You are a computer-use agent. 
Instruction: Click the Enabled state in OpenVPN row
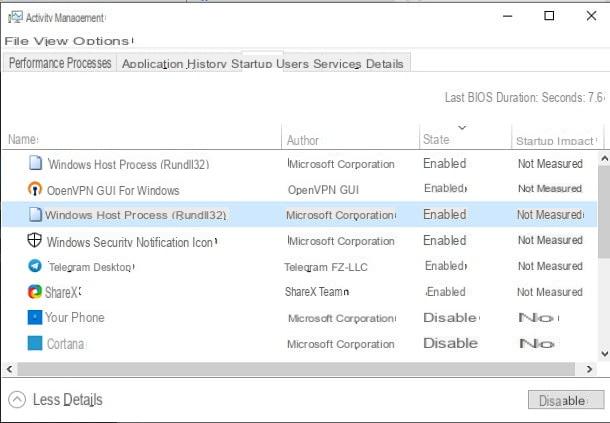click(445, 188)
